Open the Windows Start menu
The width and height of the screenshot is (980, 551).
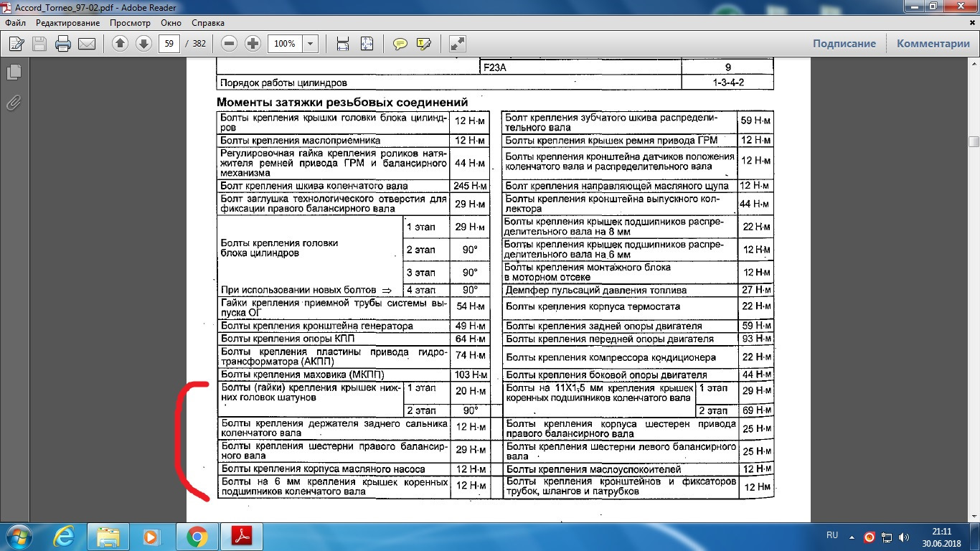click(18, 536)
